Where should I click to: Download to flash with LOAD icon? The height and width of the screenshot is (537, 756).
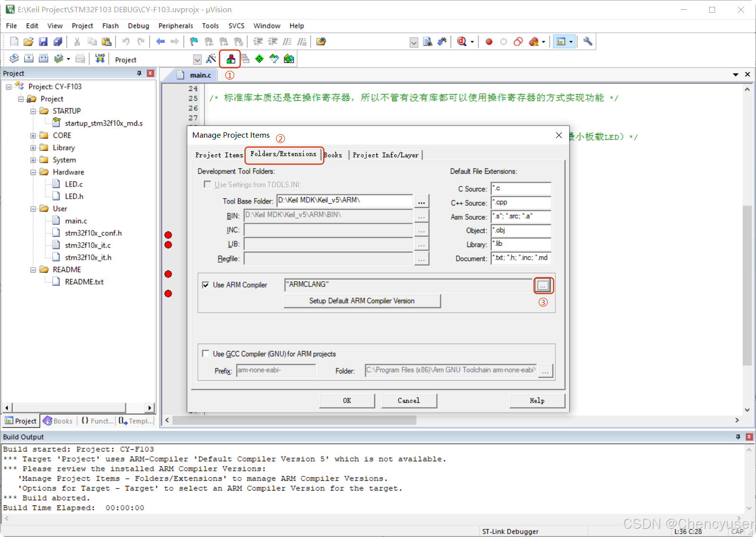[x=100, y=59]
